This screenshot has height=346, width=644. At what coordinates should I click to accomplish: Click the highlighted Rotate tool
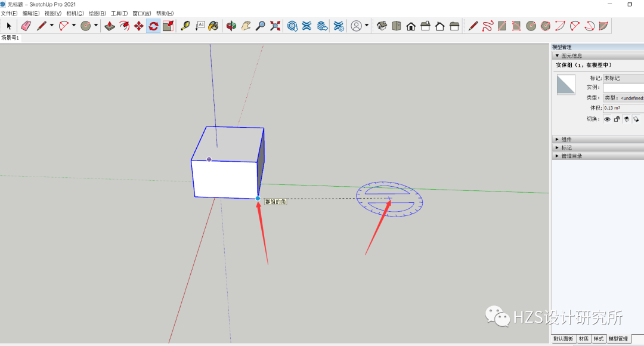[153, 26]
